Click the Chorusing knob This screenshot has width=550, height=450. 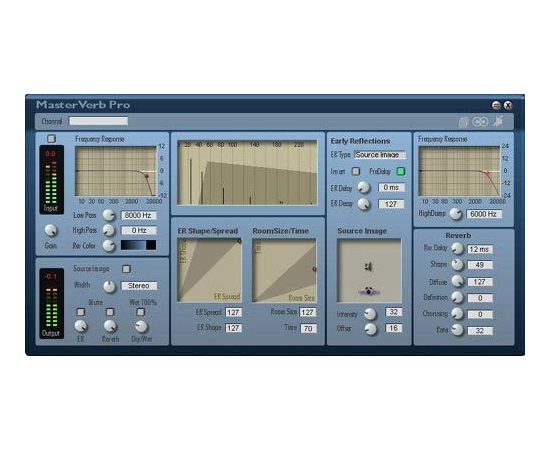tap(457, 314)
